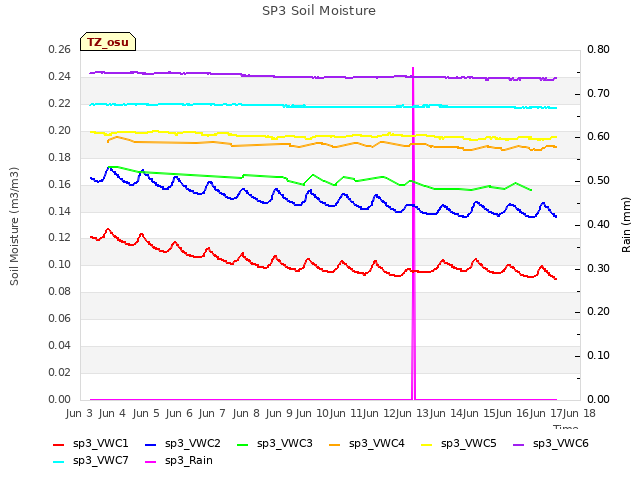640x480 pixels.
Task: Click cyan sp3_VWC7 legend color marker
Action: [x=59, y=462]
